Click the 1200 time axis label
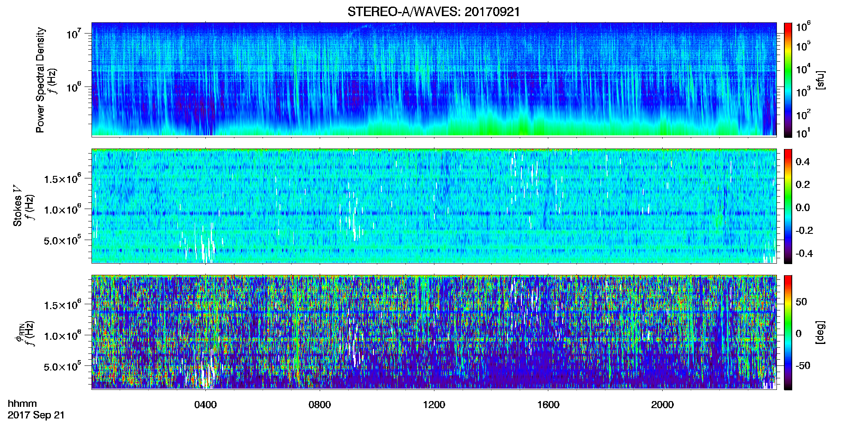The width and height of the screenshot is (868, 447). [x=434, y=404]
